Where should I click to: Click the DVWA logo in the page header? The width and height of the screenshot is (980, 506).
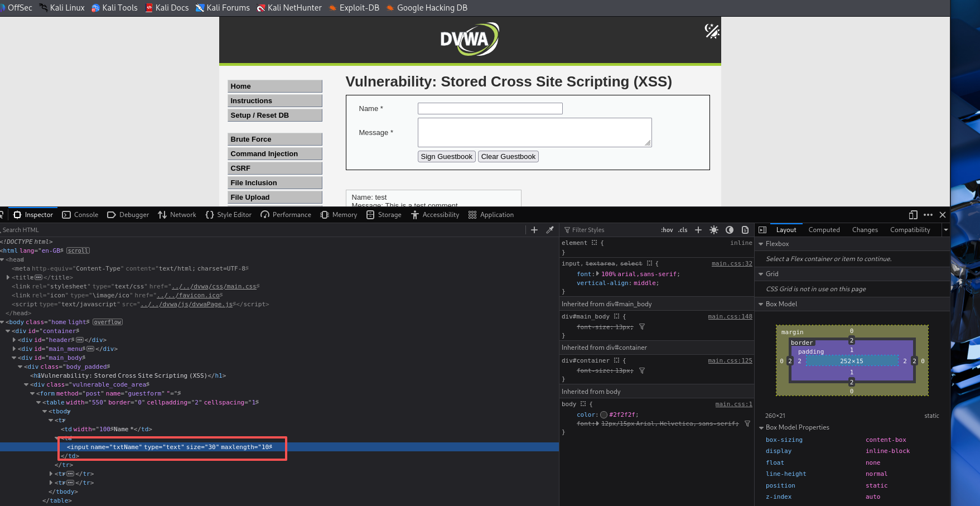[470, 39]
